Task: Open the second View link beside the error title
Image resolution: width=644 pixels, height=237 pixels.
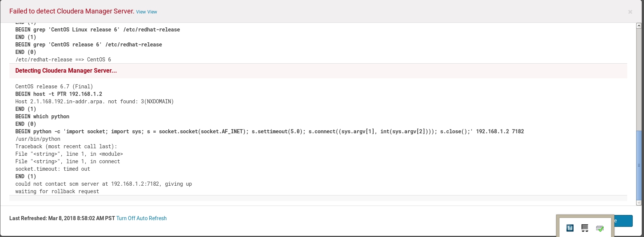Action: tap(152, 12)
